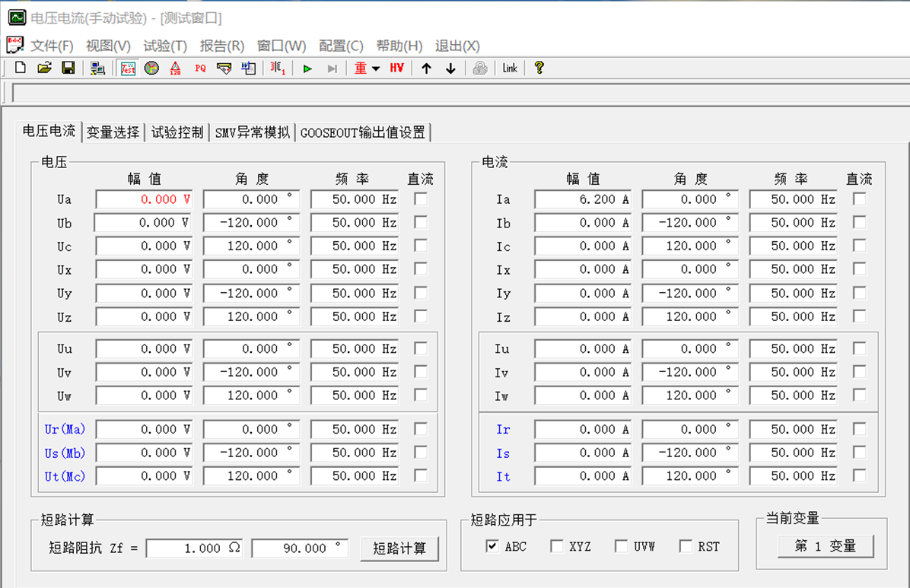Click the application icon in the title bar
Screen dimensions: 910x588
(x=17, y=18)
